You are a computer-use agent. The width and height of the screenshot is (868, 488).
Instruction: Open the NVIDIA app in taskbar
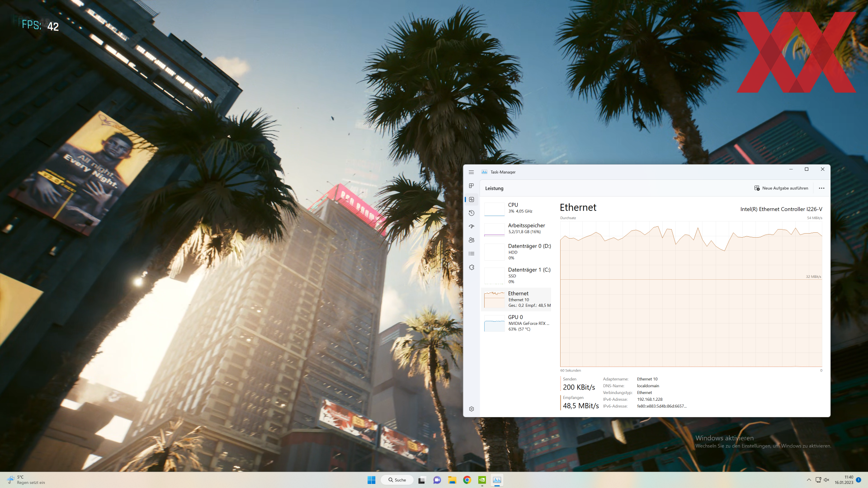(x=482, y=480)
